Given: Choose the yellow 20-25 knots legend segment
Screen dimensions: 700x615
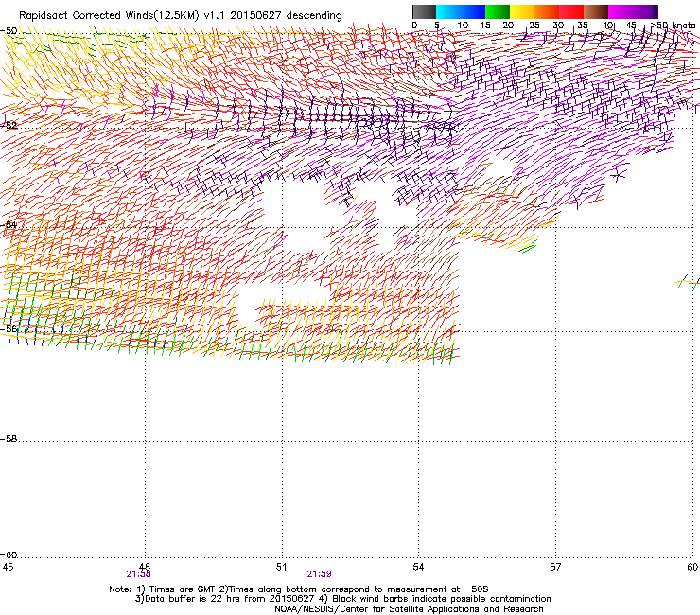Looking at the screenshot, I should pyautogui.click(x=522, y=11).
